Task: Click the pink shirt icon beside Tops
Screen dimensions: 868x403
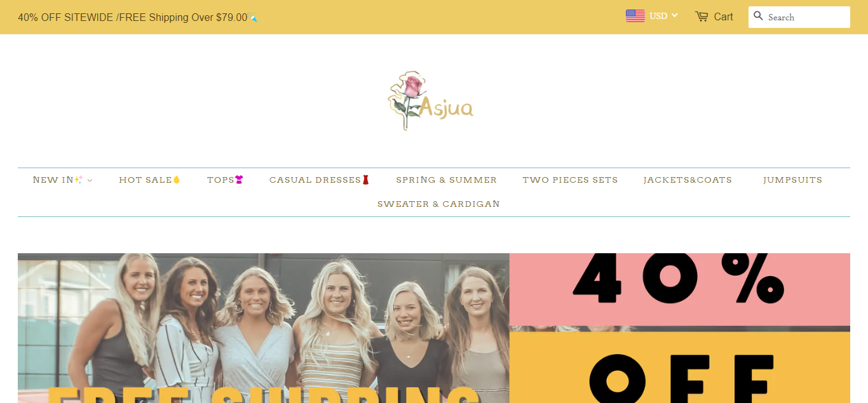Action: coord(239,180)
